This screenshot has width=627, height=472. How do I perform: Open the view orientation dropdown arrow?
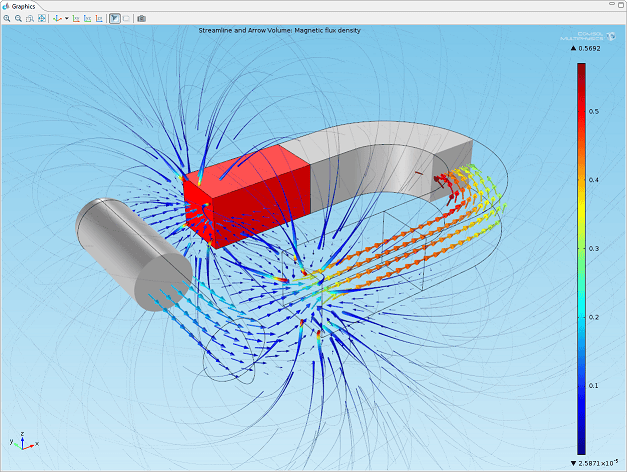click(x=66, y=18)
